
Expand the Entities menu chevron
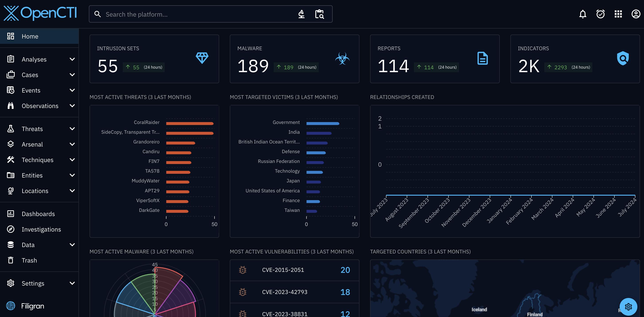click(x=72, y=175)
